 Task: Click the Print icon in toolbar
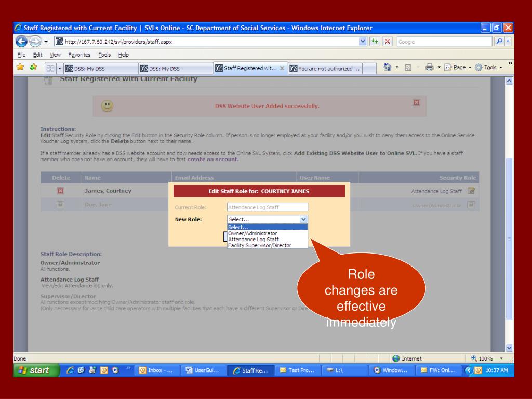tap(430, 67)
